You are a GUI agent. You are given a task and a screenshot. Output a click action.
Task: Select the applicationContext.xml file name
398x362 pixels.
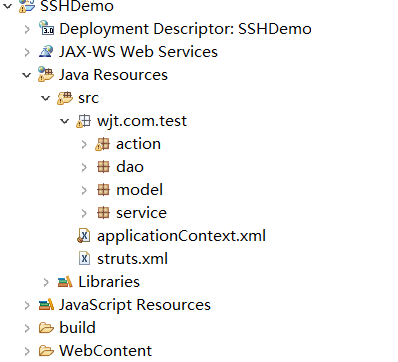click(x=181, y=236)
